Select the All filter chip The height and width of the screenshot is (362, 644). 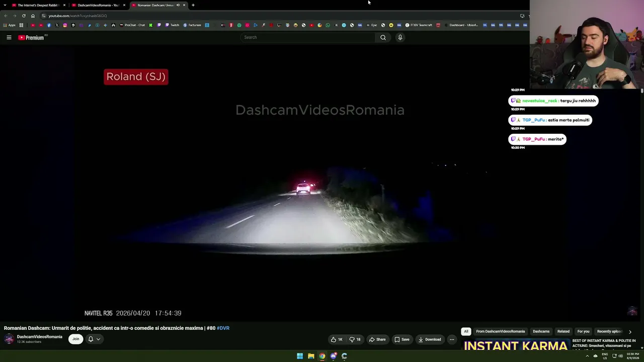[x=466, y=331]
